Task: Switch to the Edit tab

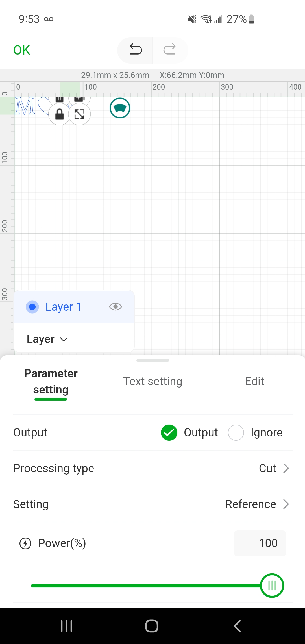Action: 254,381
